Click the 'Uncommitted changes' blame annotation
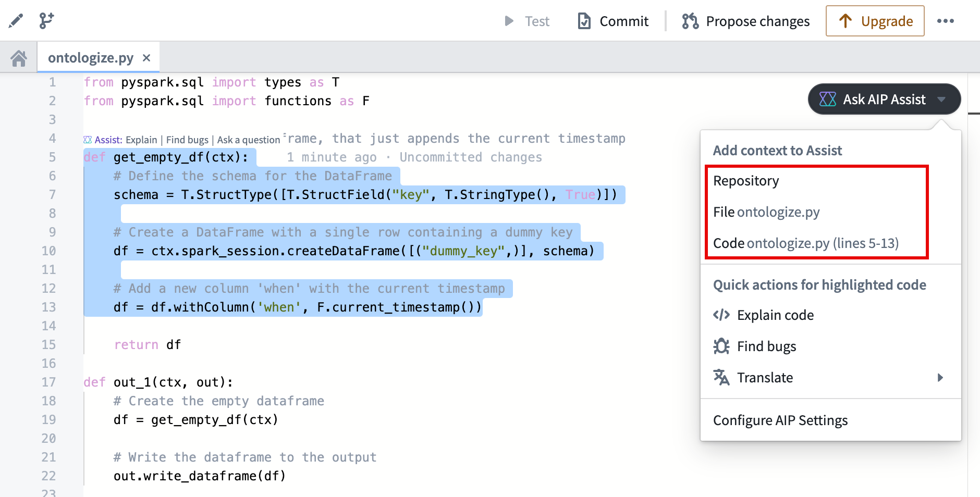 click(x=471, y=157)
